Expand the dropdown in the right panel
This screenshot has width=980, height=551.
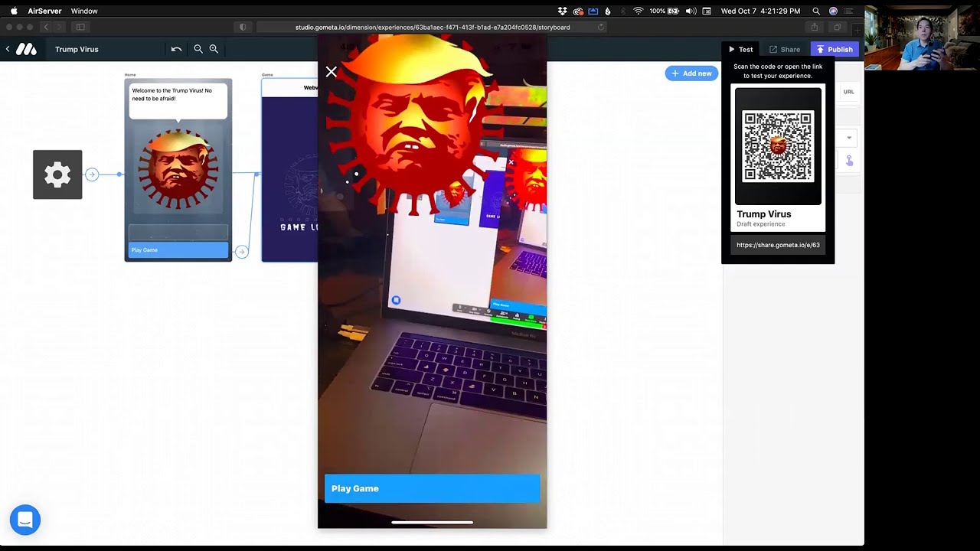[x=848, y=138]
